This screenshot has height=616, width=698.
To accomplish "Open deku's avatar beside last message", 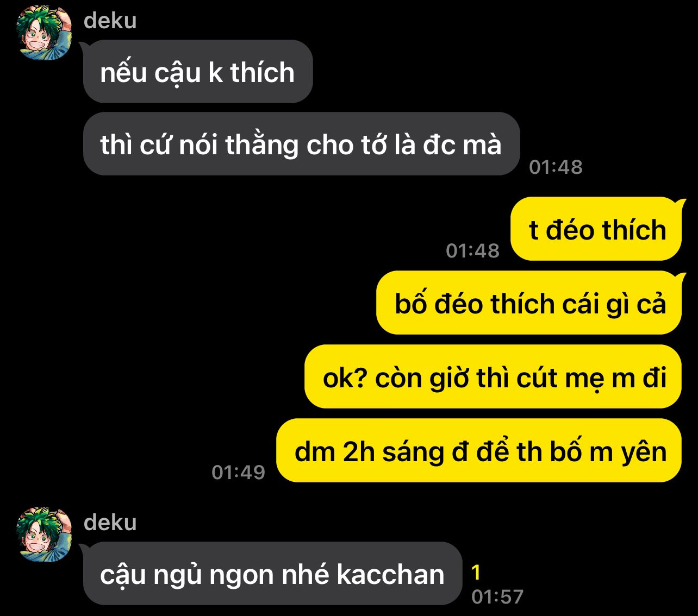I will (x=45, y=535).
